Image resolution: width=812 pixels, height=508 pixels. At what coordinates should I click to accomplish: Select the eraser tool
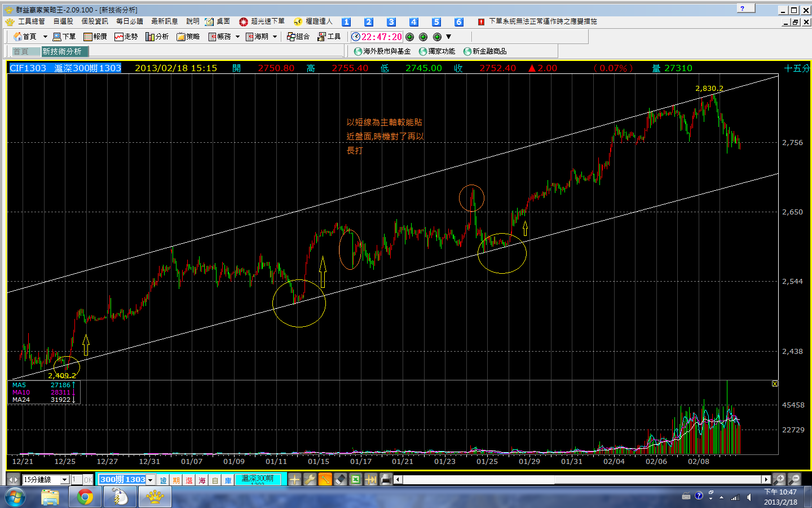(341, 480)
